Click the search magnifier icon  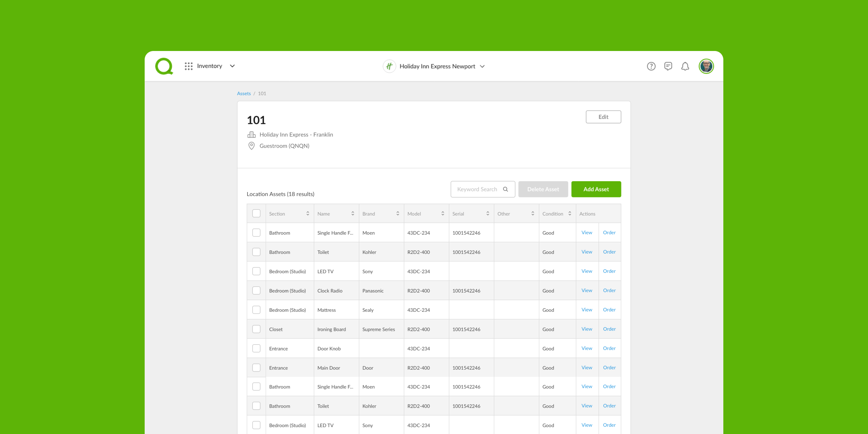pyautogui.click(x=506, y=189)
